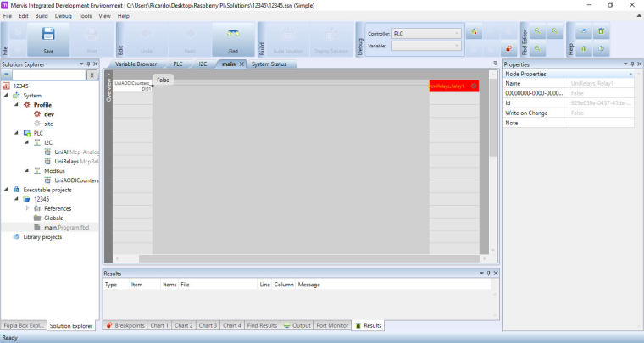Click the UniAODICounters module icon

[48, 180]
